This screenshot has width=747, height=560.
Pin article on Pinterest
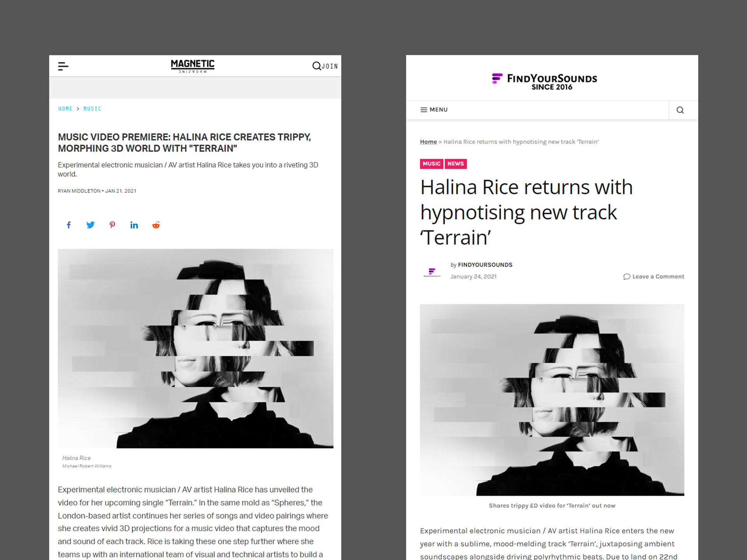pos(112,225)
